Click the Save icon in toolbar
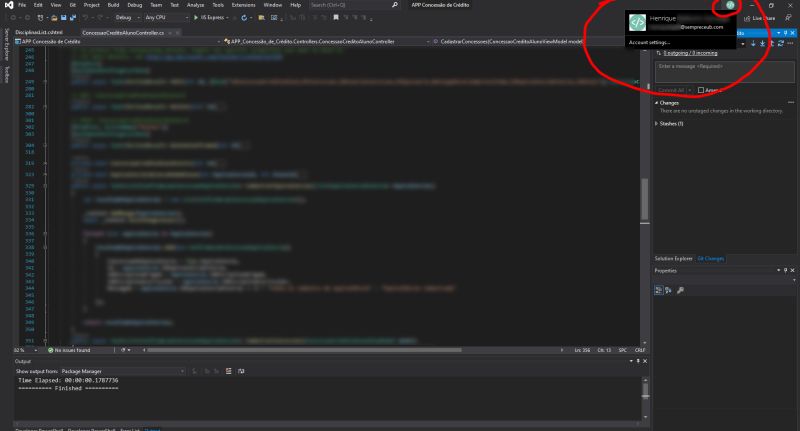The width and height of the screenshot is (800, 431). click(x=63, y=17)
